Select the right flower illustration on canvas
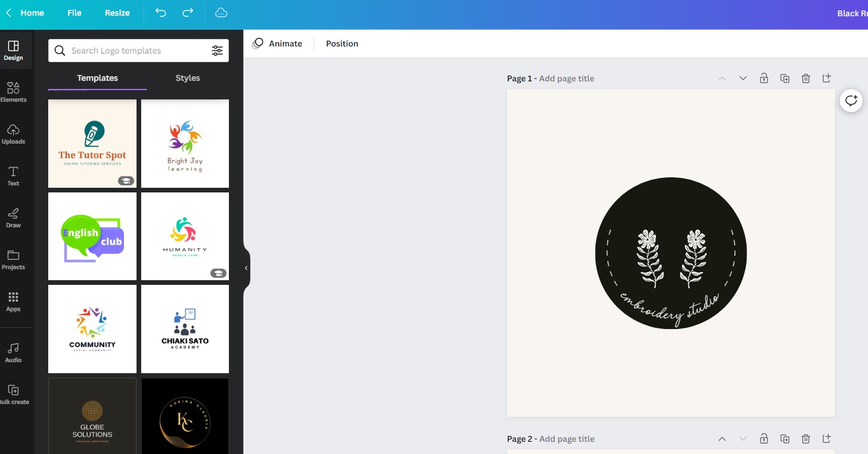 694,259
